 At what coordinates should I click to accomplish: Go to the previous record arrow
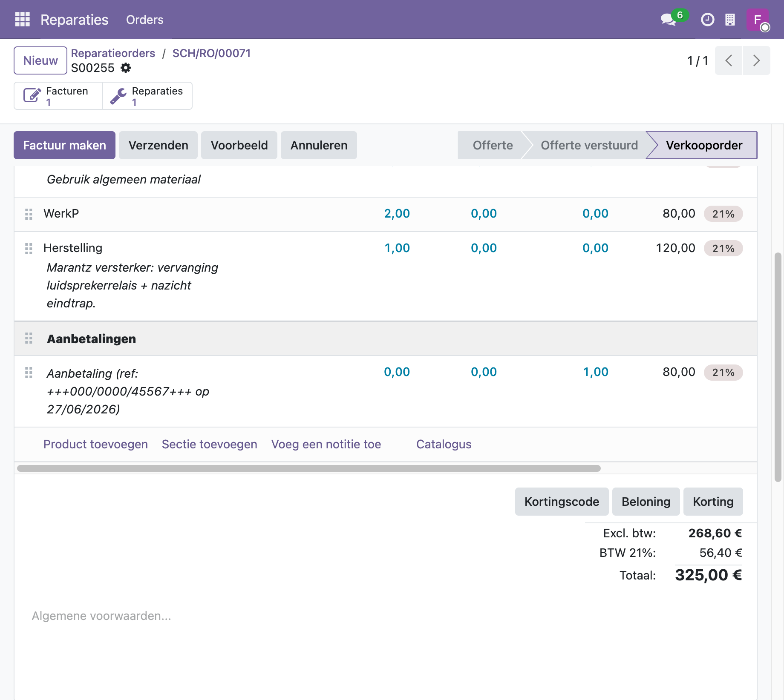coord(729,60)
